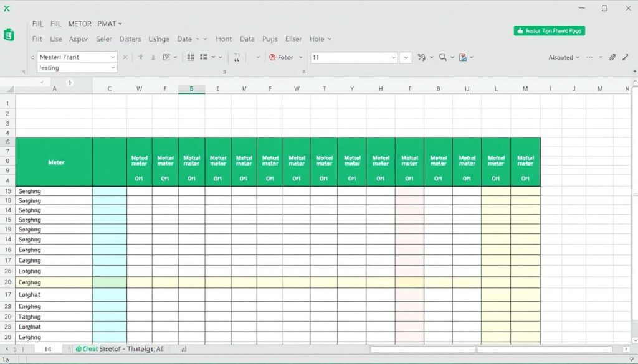The height and width of the screenshot is (364, 638).
Task: Open the Filt tab
Action: point(37,39)
